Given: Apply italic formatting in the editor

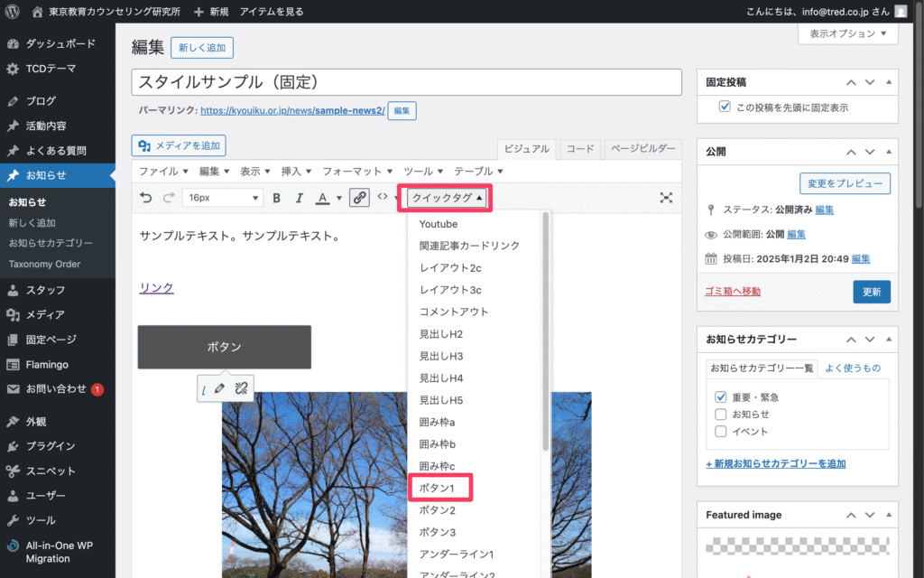Looking at the screenshot, I should point(299,198).
